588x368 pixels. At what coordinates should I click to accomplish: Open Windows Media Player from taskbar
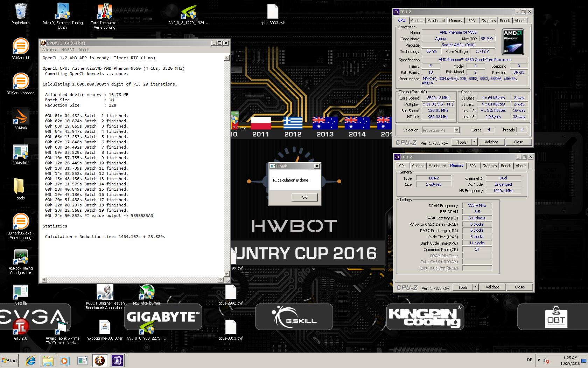point(65,360)
